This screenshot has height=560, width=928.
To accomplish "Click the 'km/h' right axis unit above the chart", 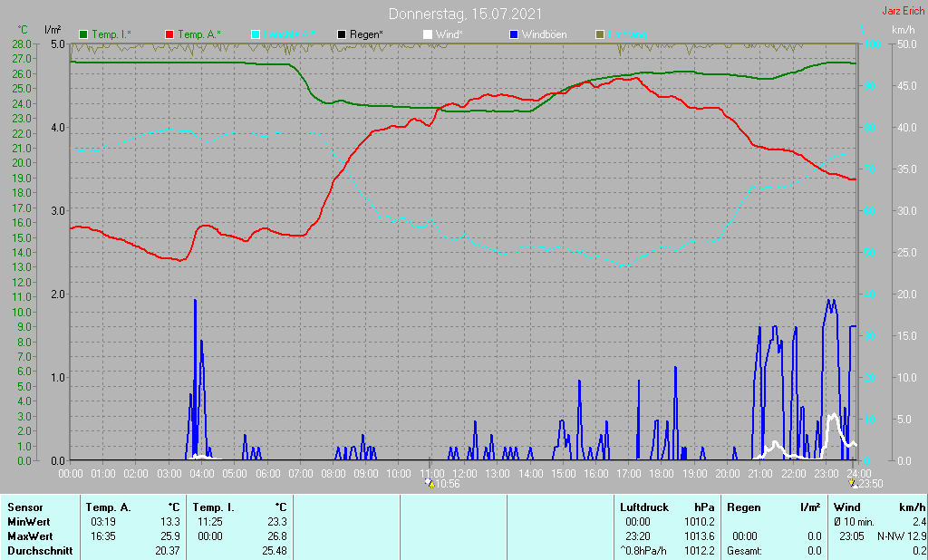I will pyautogui.click(x=903, y=30).
